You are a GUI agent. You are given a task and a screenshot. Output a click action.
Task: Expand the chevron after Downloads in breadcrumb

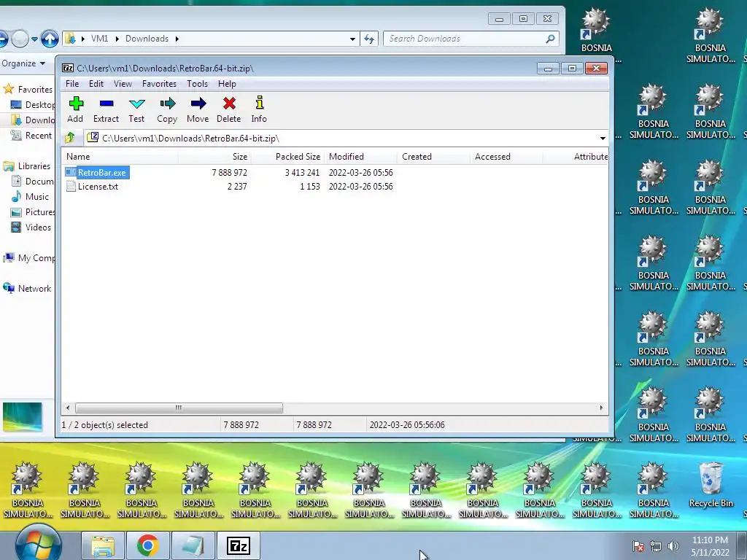pos(177,39)
